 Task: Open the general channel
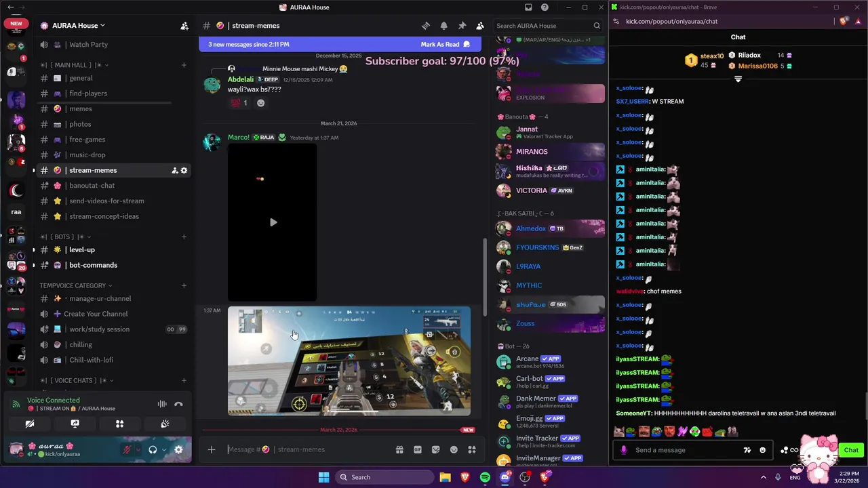(x=113, y=78)
